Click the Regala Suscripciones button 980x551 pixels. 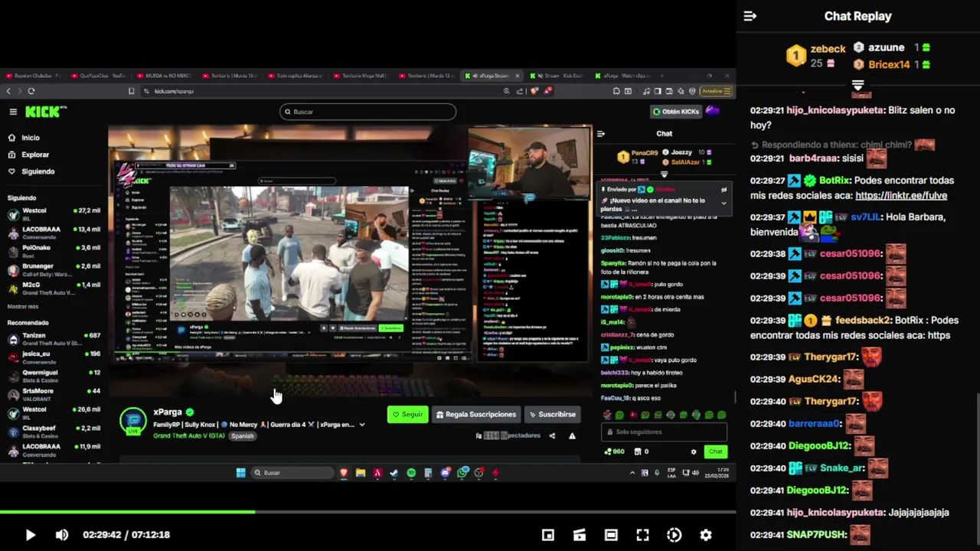tap(475, 415)
